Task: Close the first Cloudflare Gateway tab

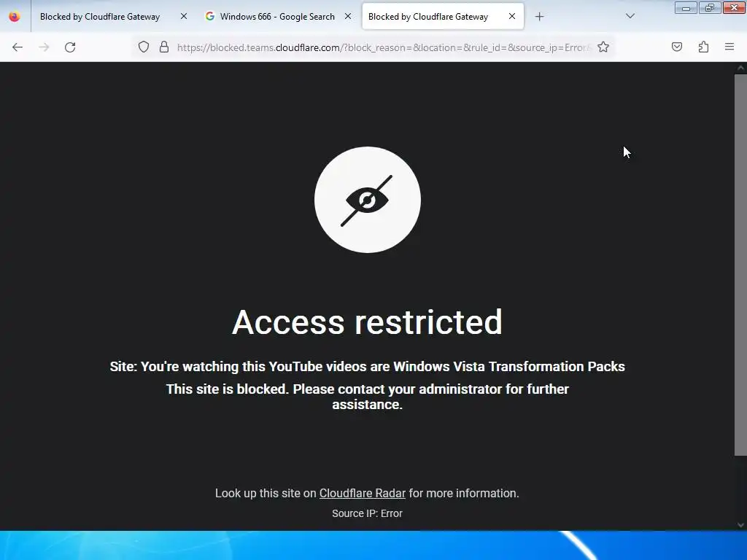Action: [184, 17]
